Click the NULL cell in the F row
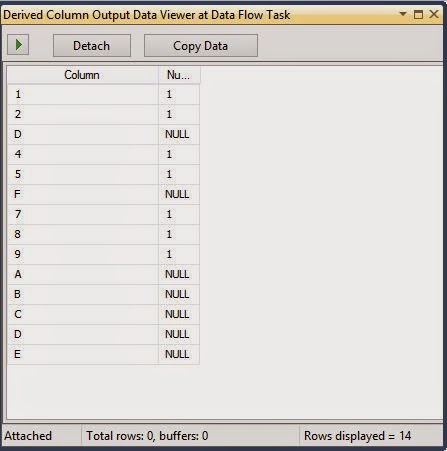Image resolution: width=447 pixels, height=451 pixels. (179, 194)
